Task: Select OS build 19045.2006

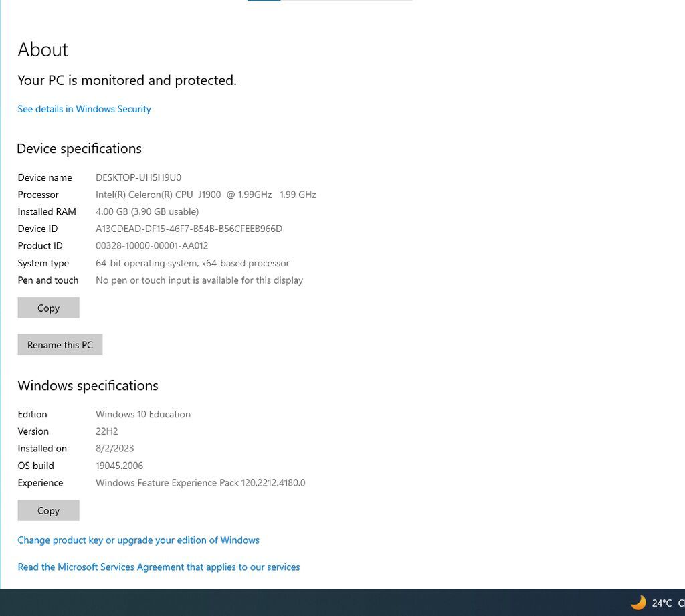Action: pos(119,466)
